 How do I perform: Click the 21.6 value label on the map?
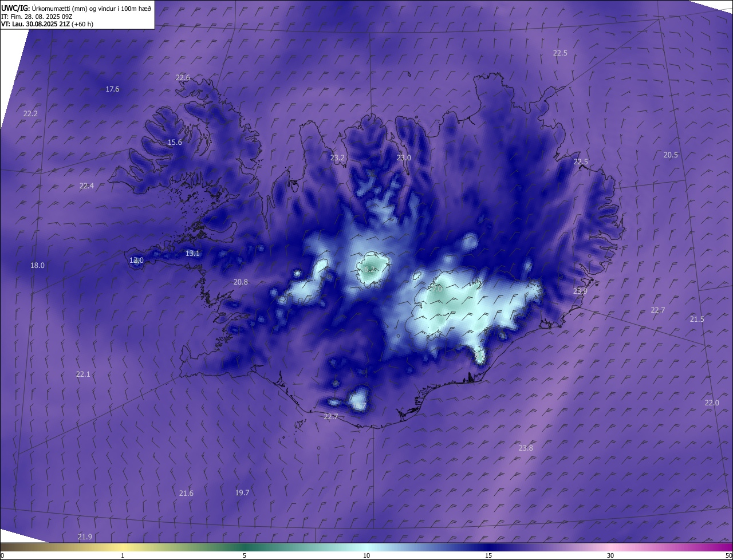pyautogui.click(x=186, y=493)
